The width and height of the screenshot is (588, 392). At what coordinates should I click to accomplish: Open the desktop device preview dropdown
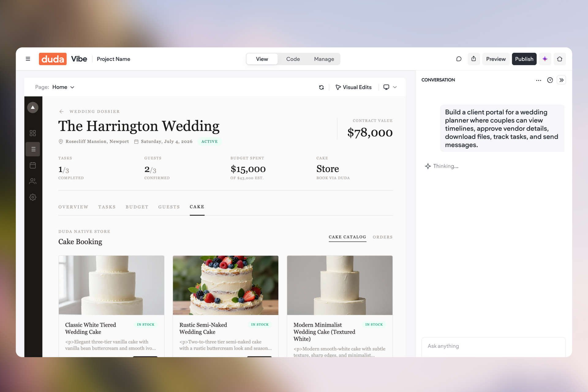[x=390, y=87]
